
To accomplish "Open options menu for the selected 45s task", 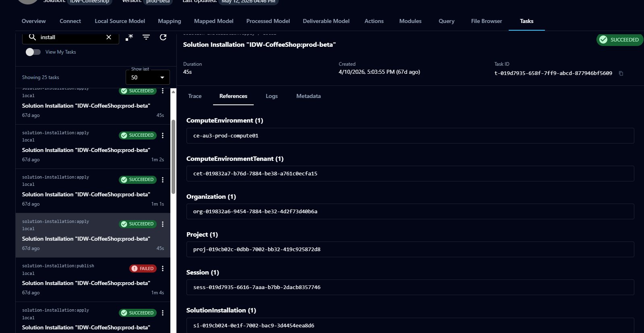I will 163,224.
